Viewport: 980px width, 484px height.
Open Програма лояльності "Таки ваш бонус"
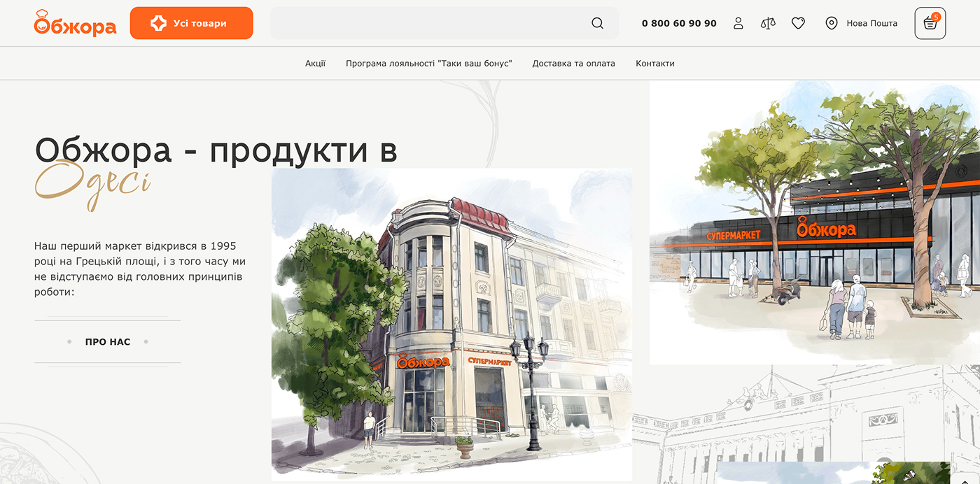tap(428, 63)
